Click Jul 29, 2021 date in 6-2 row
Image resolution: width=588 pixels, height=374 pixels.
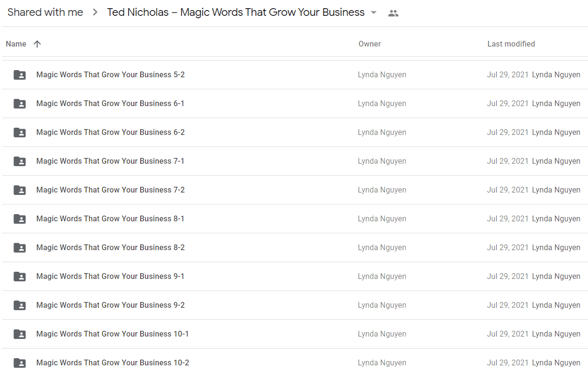point(508,133)
